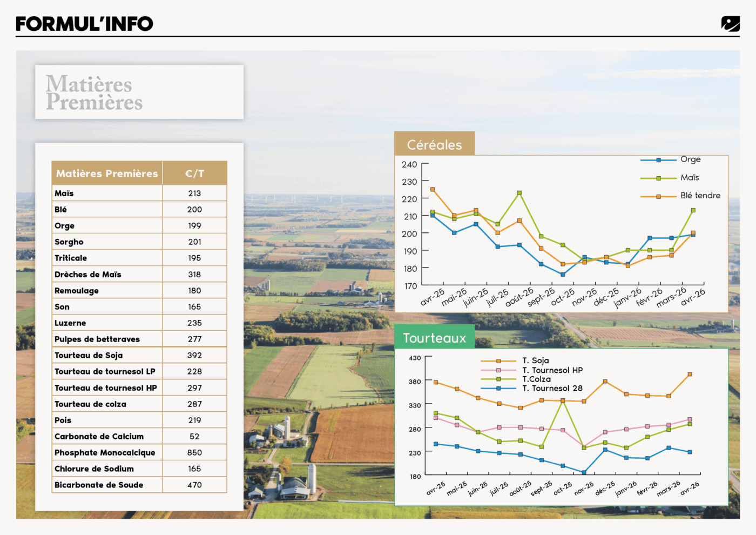Click the orange T. Soja legend marker

(498, 361)
